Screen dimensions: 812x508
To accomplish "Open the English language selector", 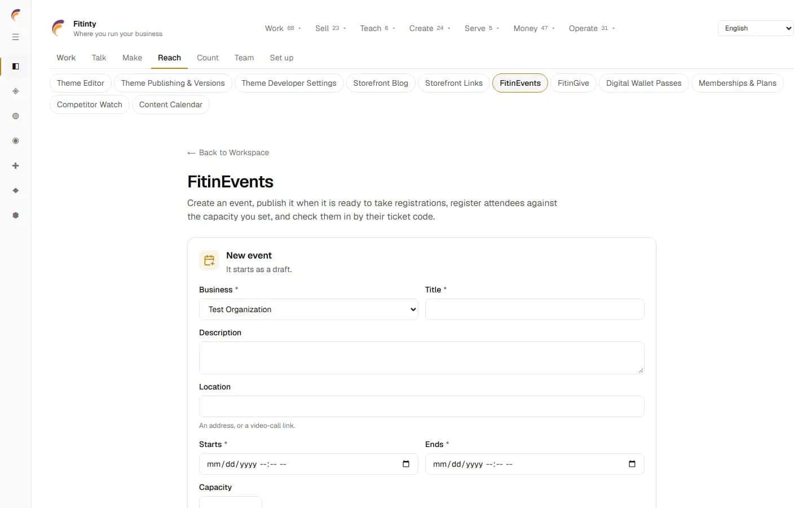I will [756, 28].
